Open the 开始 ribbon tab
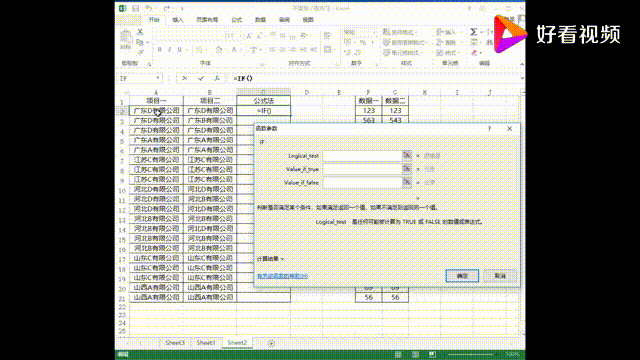The height and width of the screenshot is (360, 640). 154,20
